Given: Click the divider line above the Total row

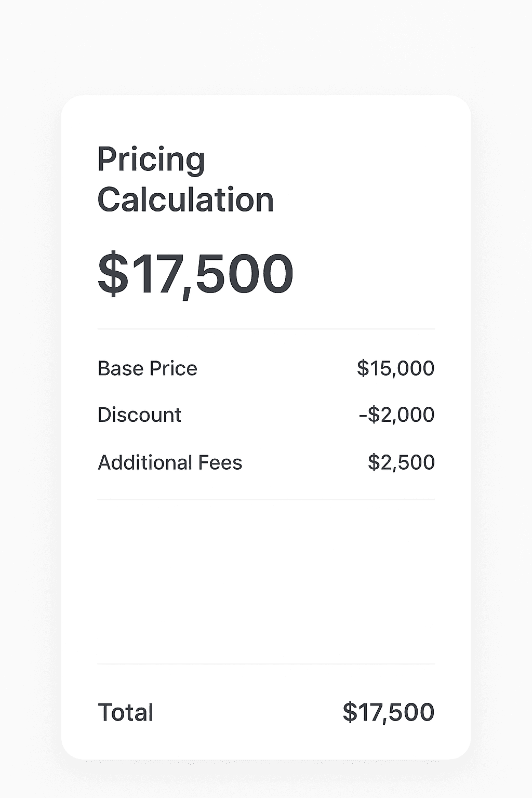Looking at the screenshot, I should (266, 664).
